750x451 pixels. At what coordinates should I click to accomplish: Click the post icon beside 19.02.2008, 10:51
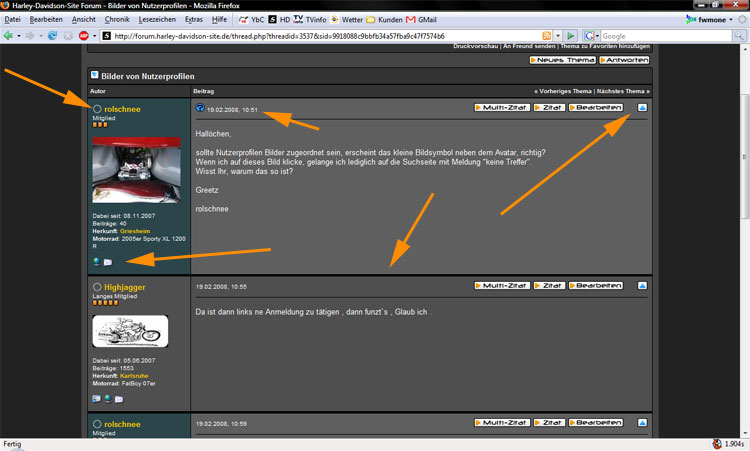[199, 108]
